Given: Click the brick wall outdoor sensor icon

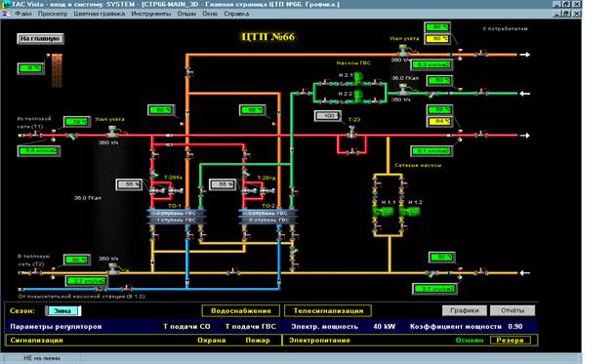Looking at the screenshot, I should [x=57, y=70].
